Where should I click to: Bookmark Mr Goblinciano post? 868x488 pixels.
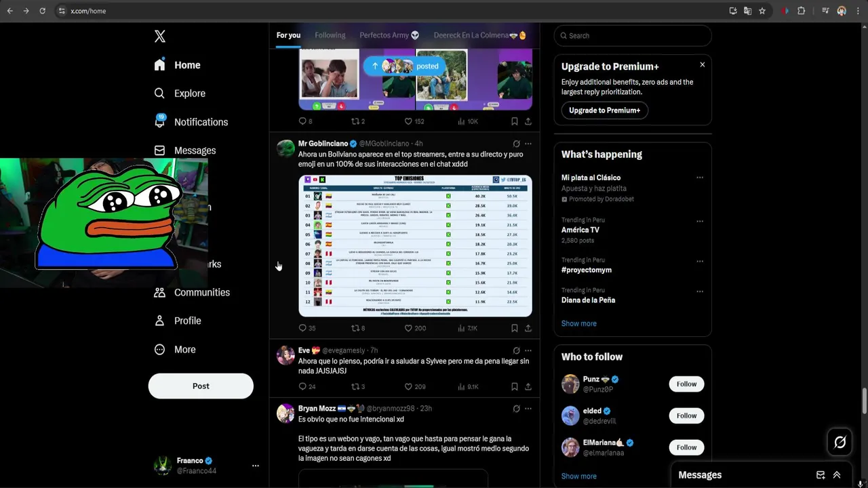point(515,328)
